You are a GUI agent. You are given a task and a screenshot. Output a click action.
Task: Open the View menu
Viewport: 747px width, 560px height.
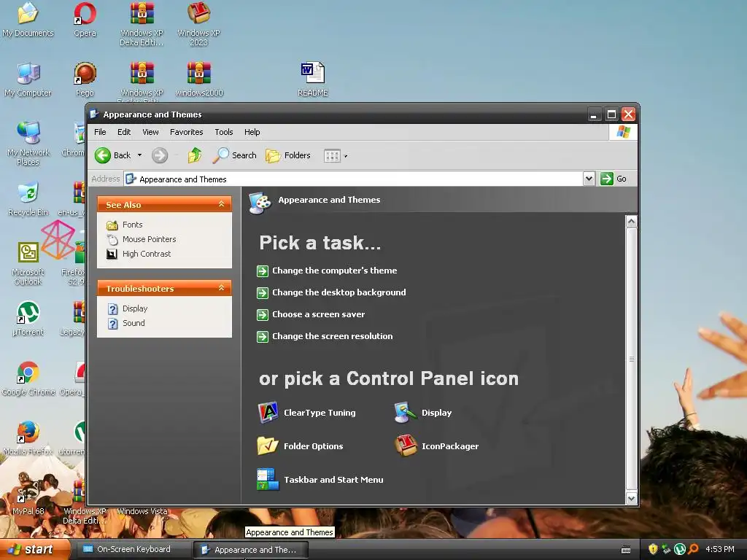[150, 132]
